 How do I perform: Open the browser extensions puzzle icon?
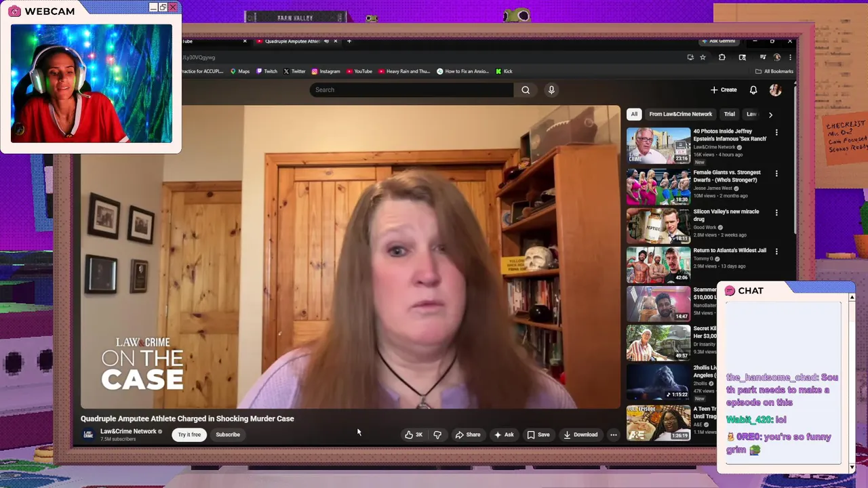[x=722, y=58]
